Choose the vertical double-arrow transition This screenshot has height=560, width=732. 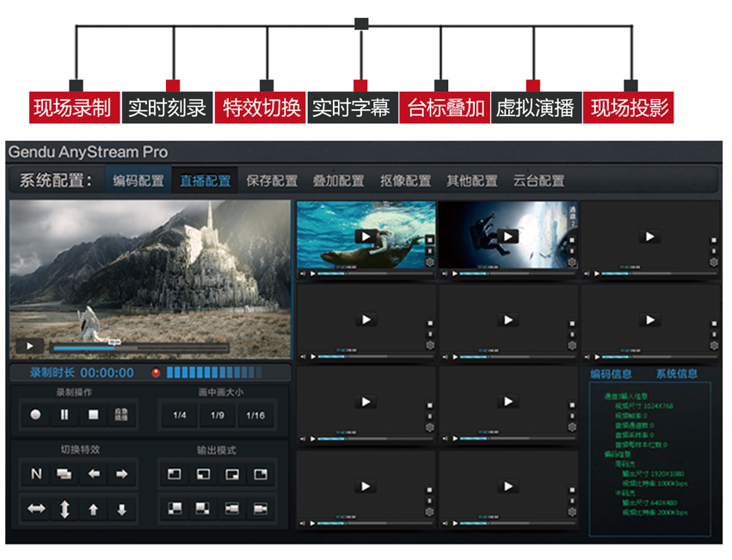coord(65,508)
